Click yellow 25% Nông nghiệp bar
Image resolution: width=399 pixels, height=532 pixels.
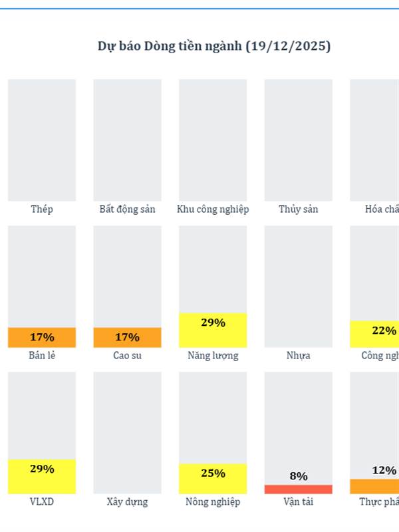(x=213, y=479)
